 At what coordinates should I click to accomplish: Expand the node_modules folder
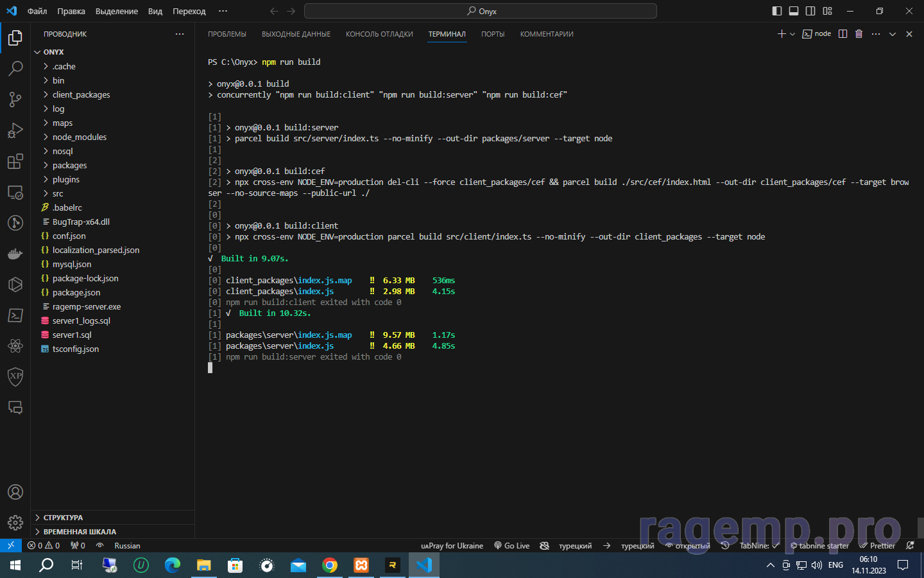[80, 137]
